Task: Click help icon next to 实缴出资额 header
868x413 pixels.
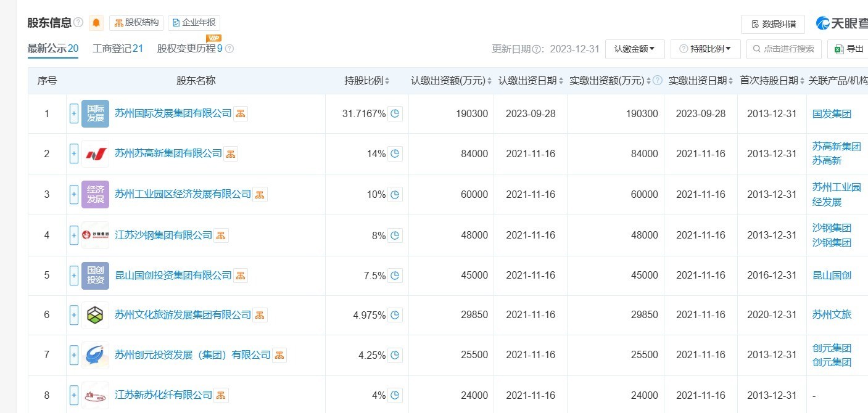Action: point(658,81)
